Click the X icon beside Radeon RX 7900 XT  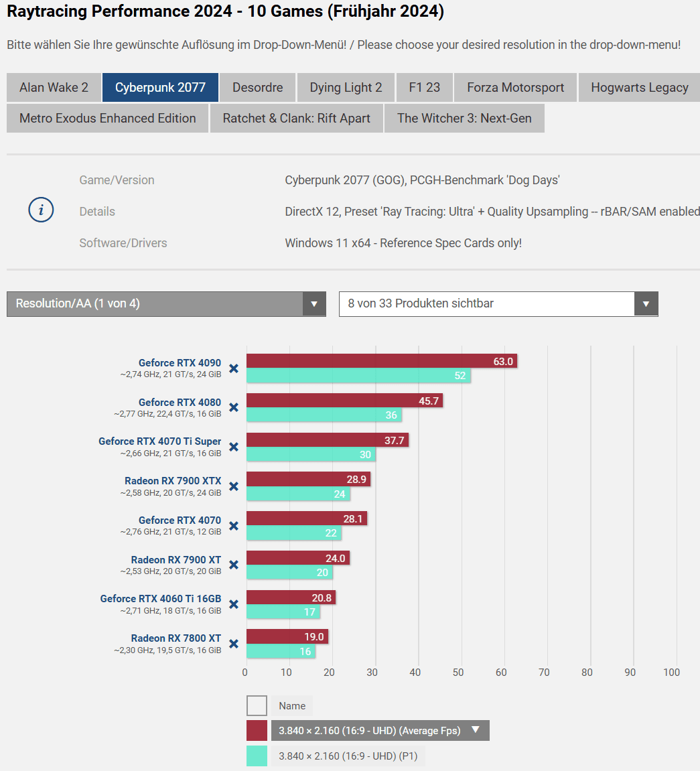click(x=234, y=565)
